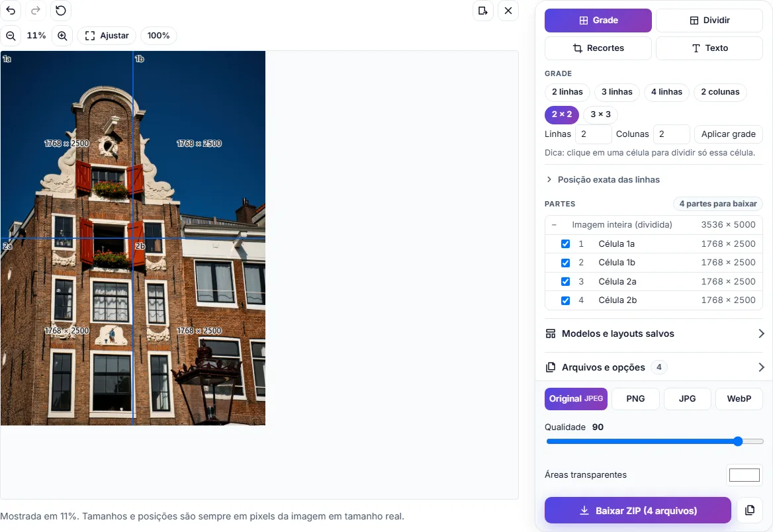Click cell label 1b on the image
Image resolution: width=773 pixels, height=532 pixels.
point(140,59)
